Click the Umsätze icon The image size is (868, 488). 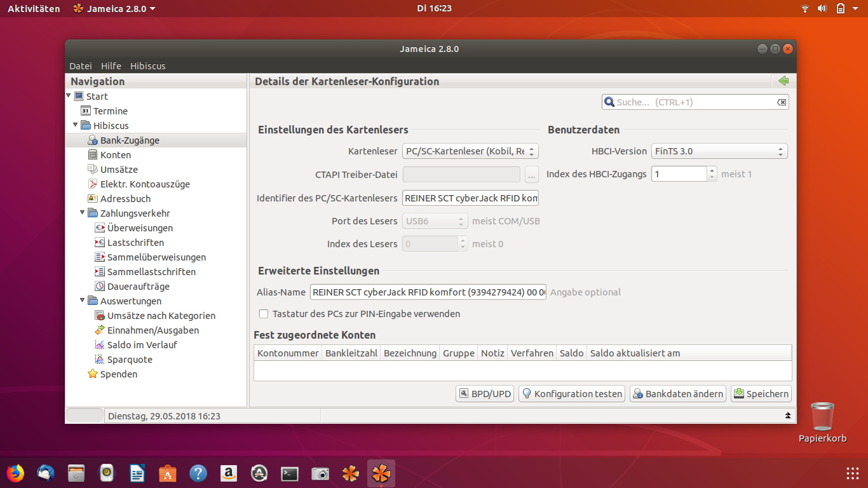tap(93, 170)
